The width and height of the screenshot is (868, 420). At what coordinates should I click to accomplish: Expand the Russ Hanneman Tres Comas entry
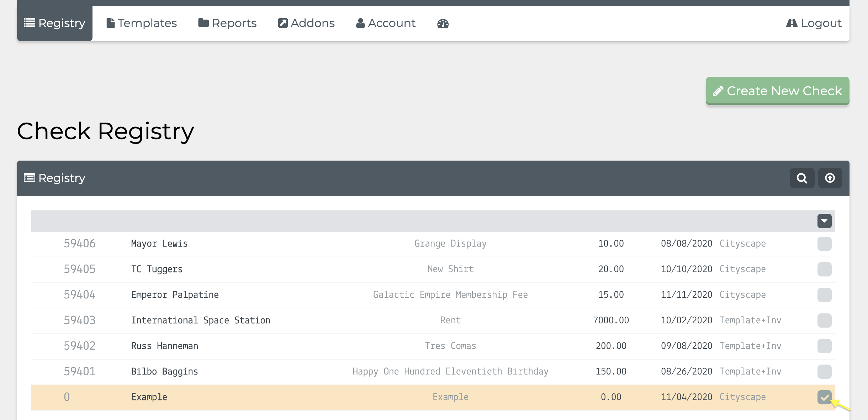click(165, 345)
